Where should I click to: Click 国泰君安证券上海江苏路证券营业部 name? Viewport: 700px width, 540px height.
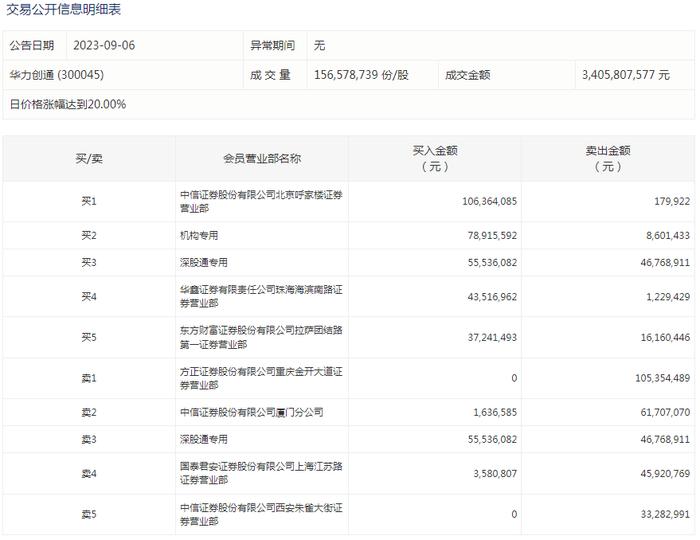click(261, 473)
